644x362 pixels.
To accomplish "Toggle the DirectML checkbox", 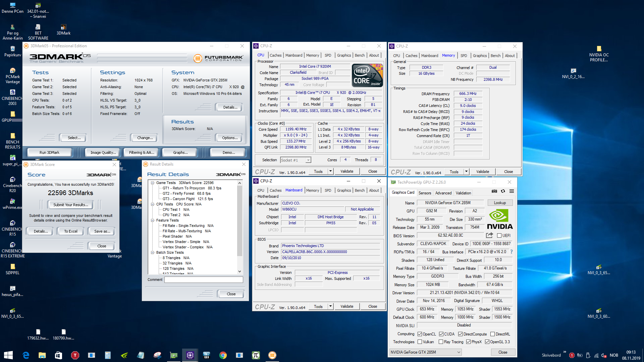I will 492,334.
